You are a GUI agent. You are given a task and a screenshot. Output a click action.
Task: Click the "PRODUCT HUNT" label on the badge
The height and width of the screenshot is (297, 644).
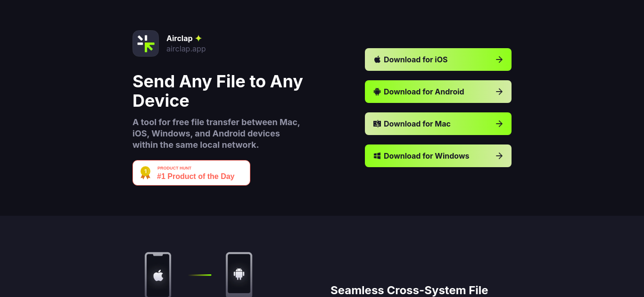[174, 168]
